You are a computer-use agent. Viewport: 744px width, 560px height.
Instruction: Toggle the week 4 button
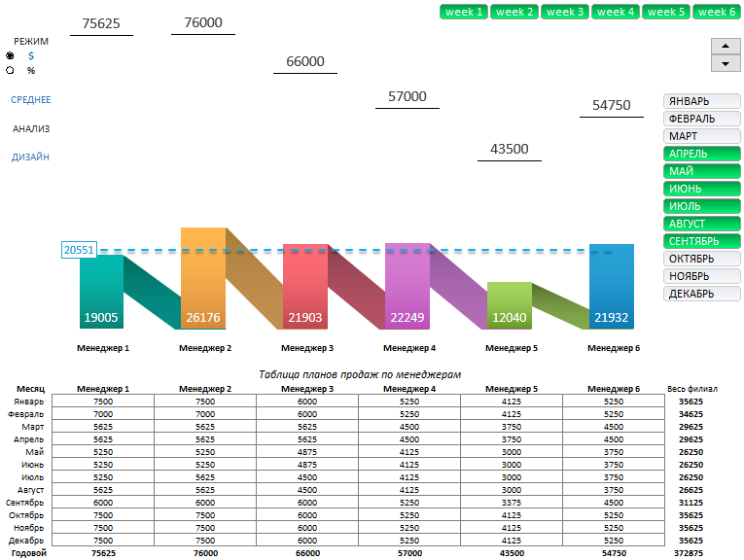click(616, 12)
